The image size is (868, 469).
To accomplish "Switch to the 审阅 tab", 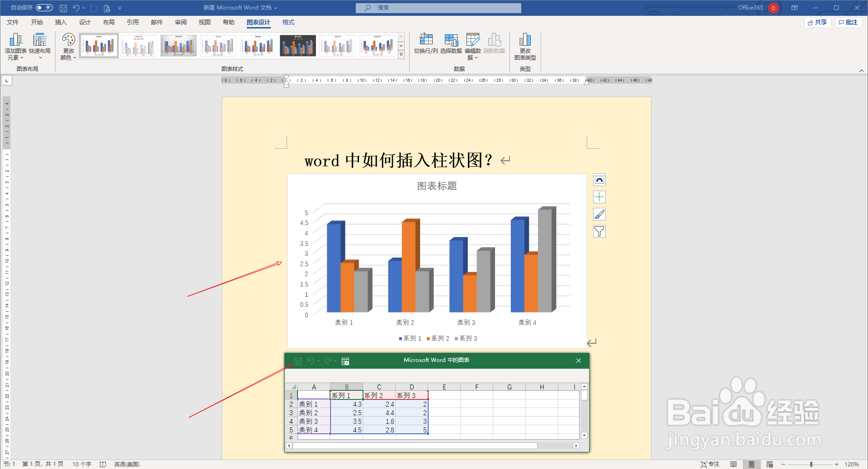I will pyautogui.click(x=181, y=22).
